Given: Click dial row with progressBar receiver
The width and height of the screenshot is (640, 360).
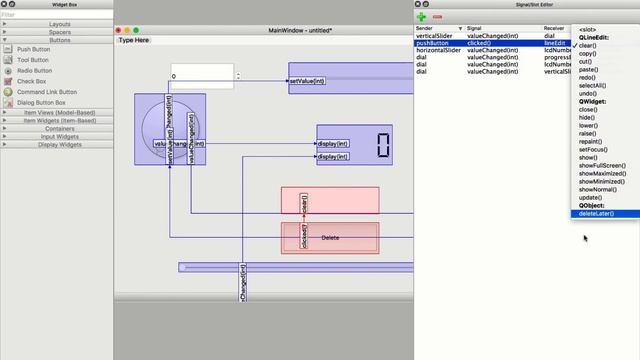Looking at the screenshot, I should [x=492, y=57].
